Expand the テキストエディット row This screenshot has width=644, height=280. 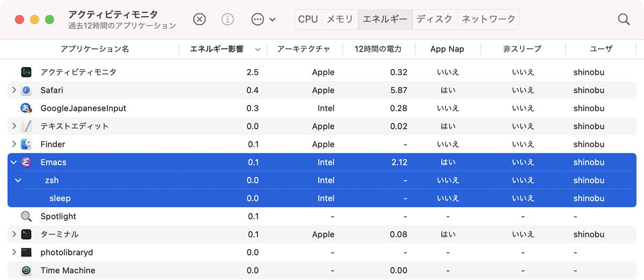tap(14, 126)
